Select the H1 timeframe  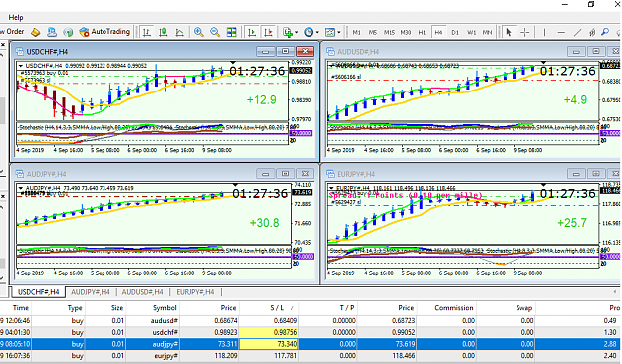(x=422, y=33)
